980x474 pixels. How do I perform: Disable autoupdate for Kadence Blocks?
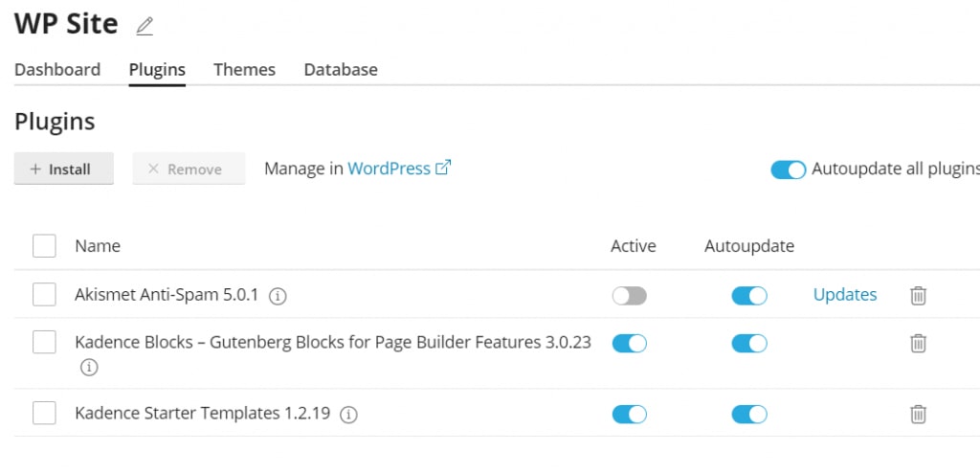click(x=749, y=343)
